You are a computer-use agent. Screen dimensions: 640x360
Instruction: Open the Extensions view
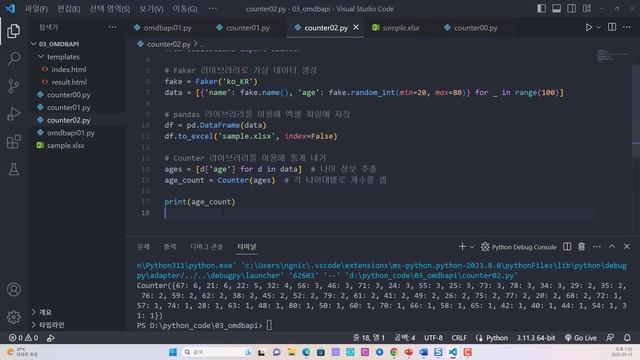click(13, 141)
